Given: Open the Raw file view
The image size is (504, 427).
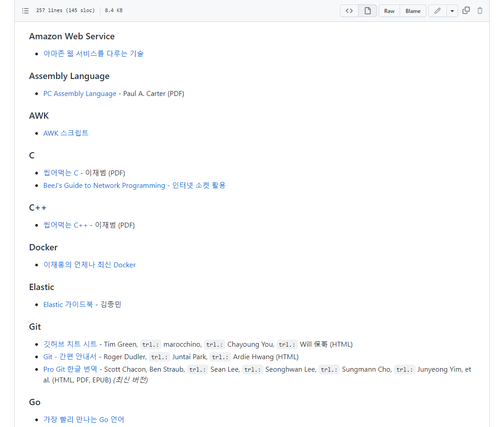Looking at the screenshot, I should pyautogui.click(x=389, y=11).
